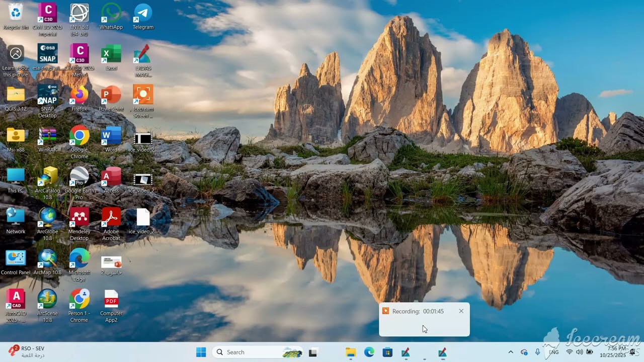Open the Google Earth Pro shortcut
This screenshot has width=644, height=362.
click(x=79, y=183)
